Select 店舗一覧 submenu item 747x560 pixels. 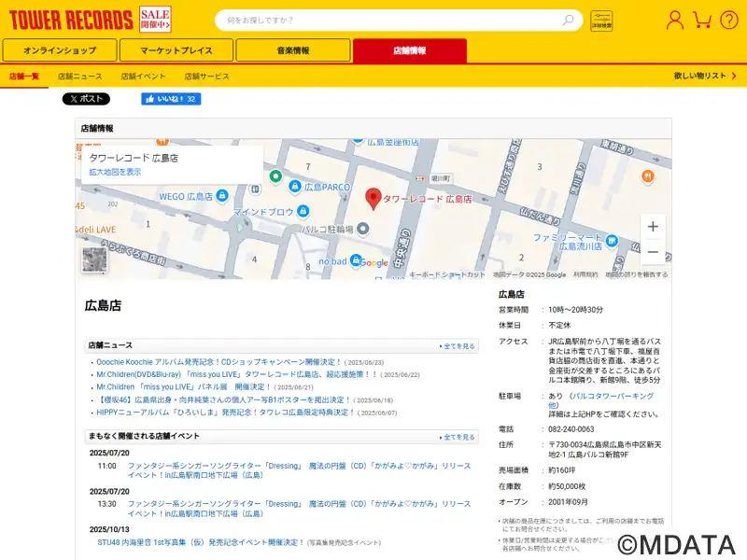[24, 77]
